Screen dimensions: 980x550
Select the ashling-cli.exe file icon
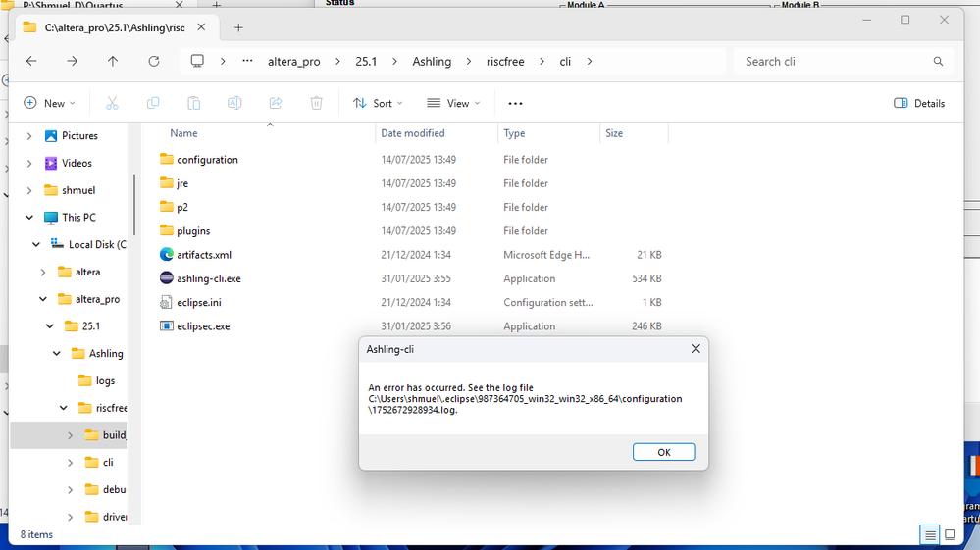click(x=166, y=278)
